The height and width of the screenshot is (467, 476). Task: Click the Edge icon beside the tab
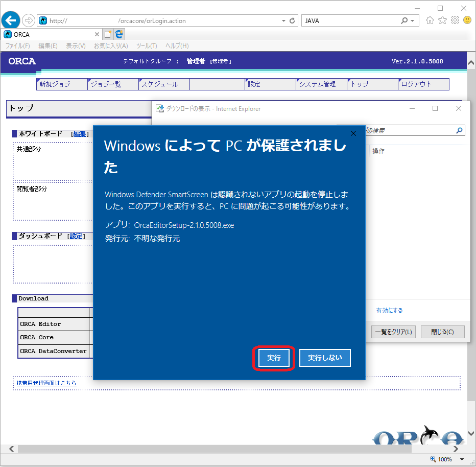click(x=120, y=34)
